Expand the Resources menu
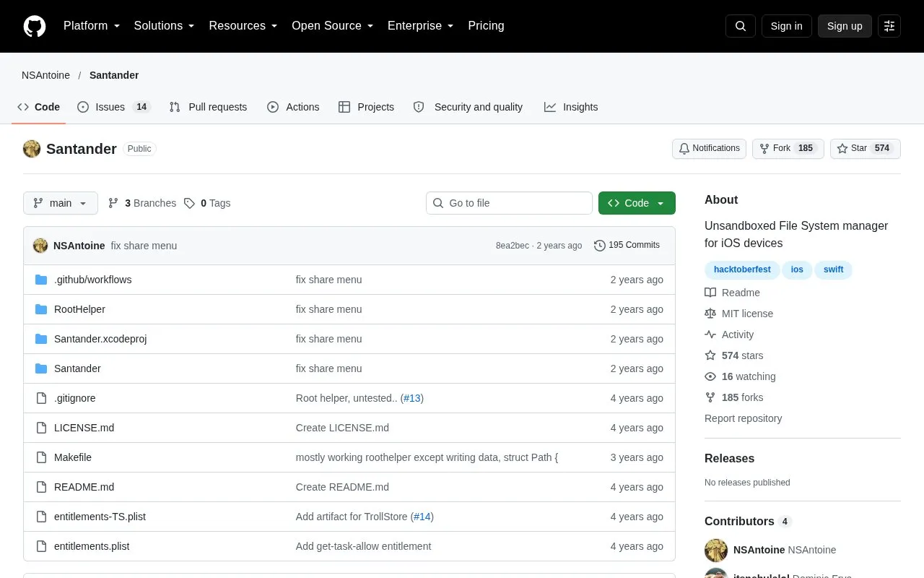The width and height of the screenshot is (924, 578). 243,26
